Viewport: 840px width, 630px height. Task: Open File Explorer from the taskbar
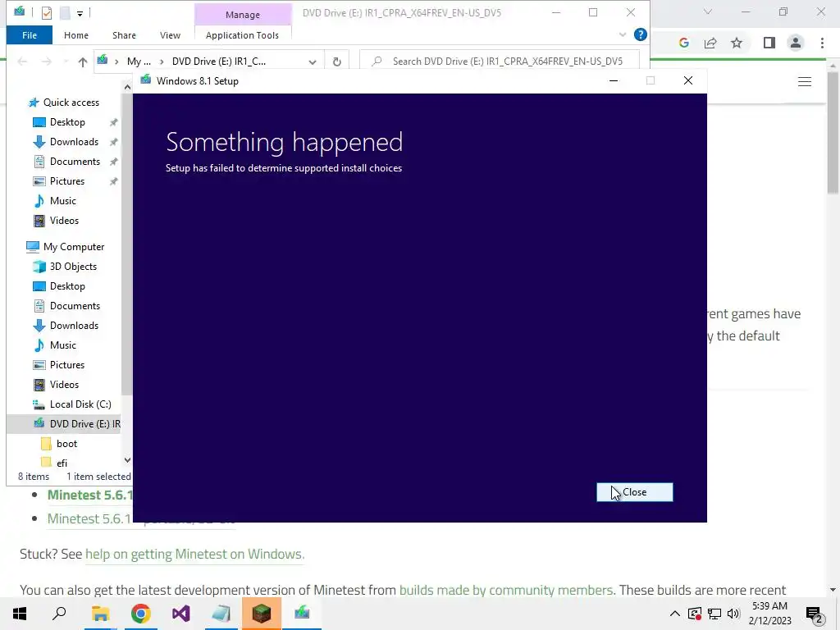coord(100,614)
